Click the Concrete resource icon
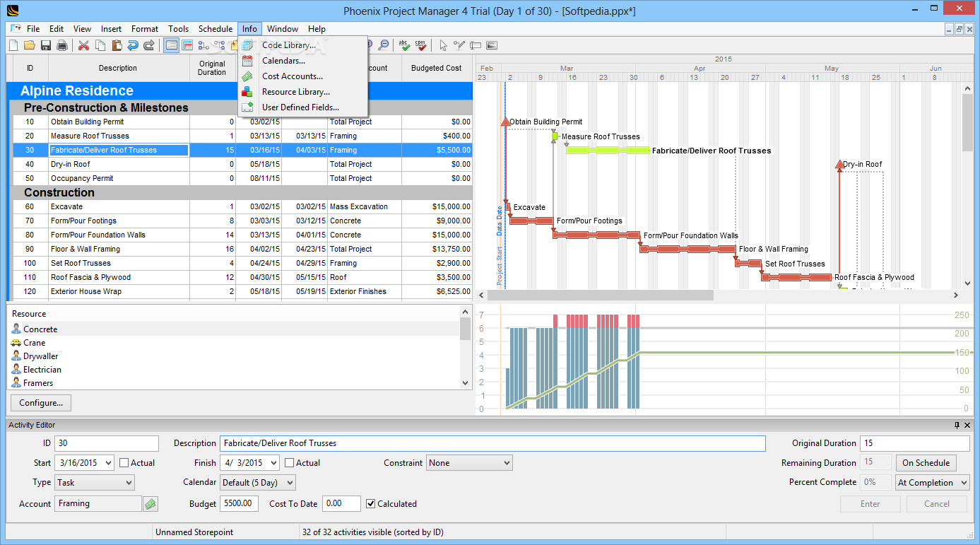Screen dimensions: 980x545 [16, 329]
